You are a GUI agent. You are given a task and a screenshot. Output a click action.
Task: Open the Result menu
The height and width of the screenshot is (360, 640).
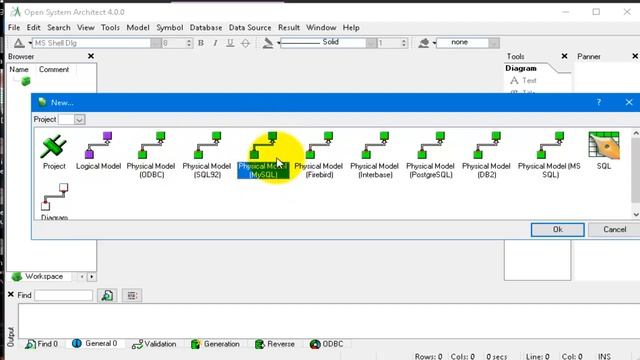(289, 28)
